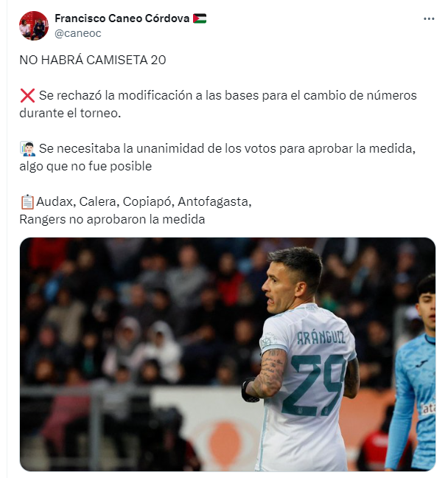Viewport: 448px width, 478px height.
Task: Open the three-dots more options menu
Action: tap(429, 19)
